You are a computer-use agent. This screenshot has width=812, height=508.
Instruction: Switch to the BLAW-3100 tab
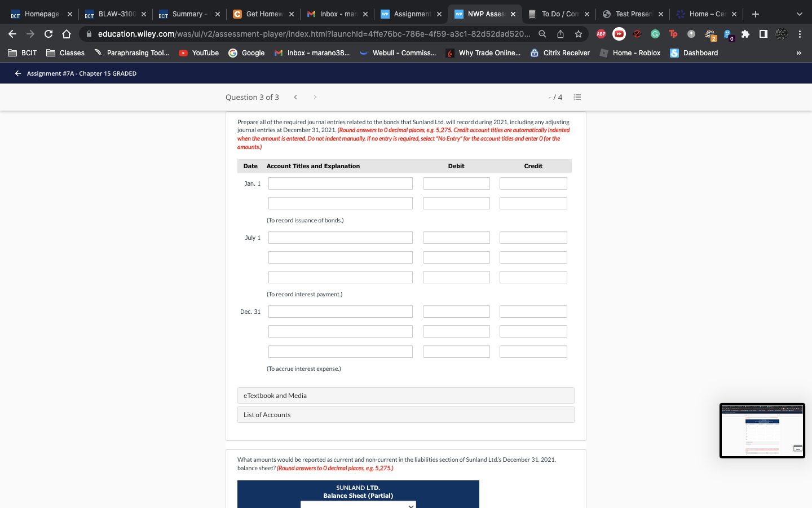[x=116, y=14]
